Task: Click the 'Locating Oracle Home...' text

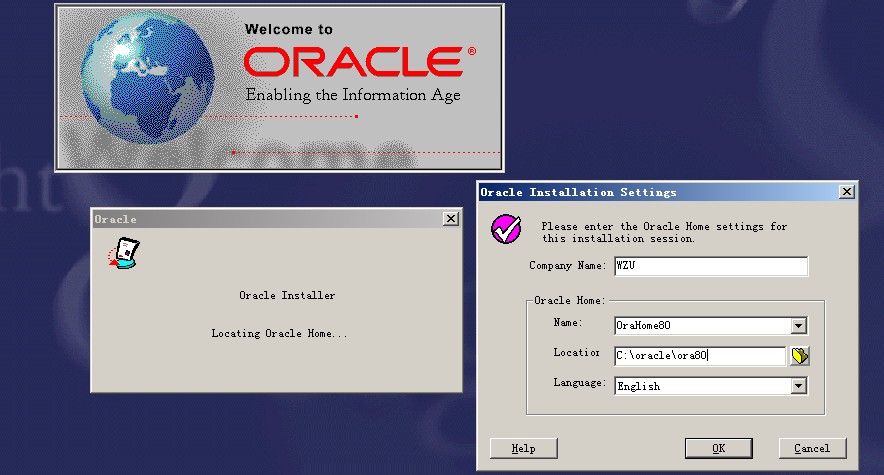Action: 280,334
